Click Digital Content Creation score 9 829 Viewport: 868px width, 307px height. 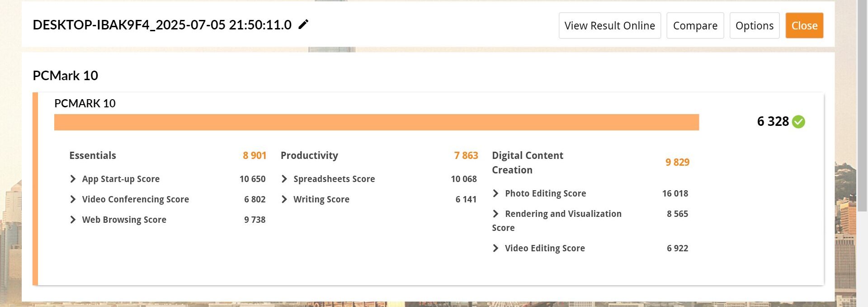click(x=678, y=162)
